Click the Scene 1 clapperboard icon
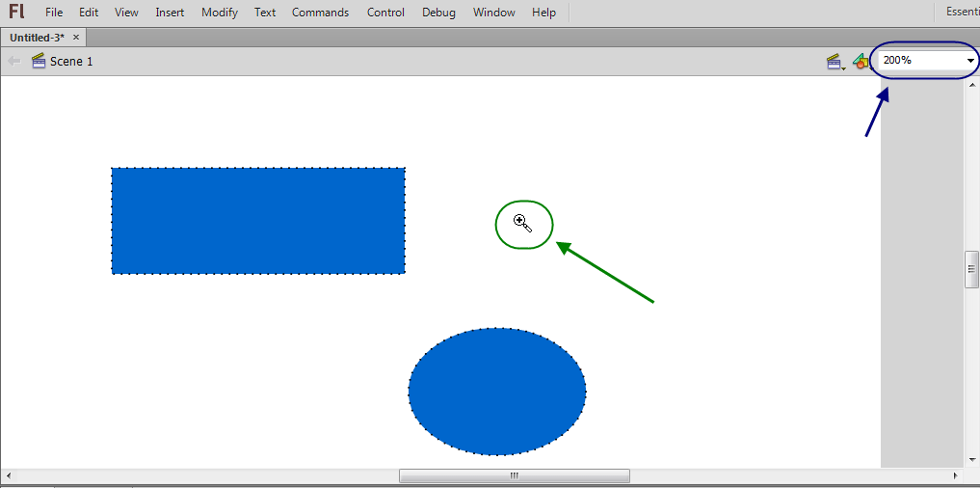 [x=39, y=61]
